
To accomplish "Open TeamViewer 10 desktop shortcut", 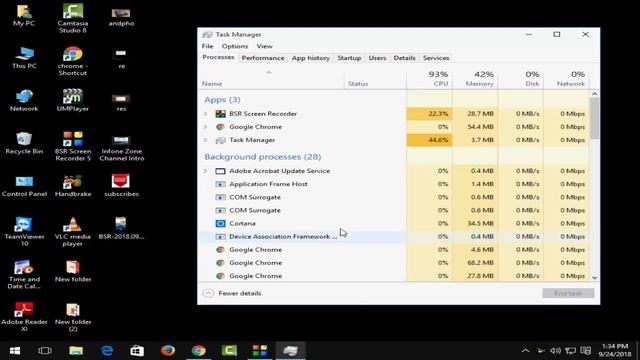I will pyautogui.click(x=24, y=231).
